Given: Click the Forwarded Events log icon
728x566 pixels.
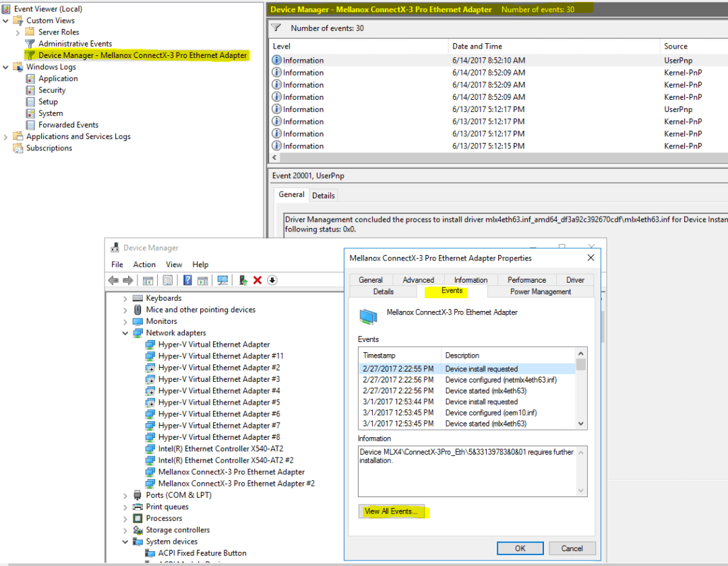Looking at the screenshot, I should pos(30,125).
